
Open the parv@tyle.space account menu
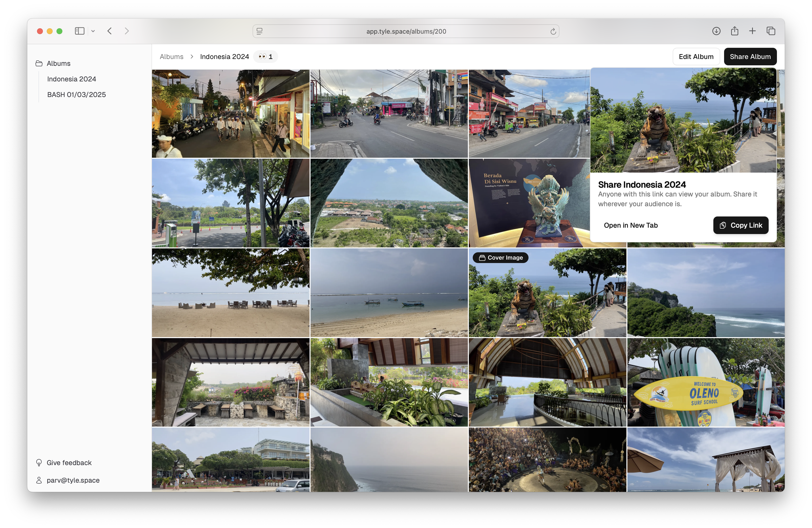point(68,480)
